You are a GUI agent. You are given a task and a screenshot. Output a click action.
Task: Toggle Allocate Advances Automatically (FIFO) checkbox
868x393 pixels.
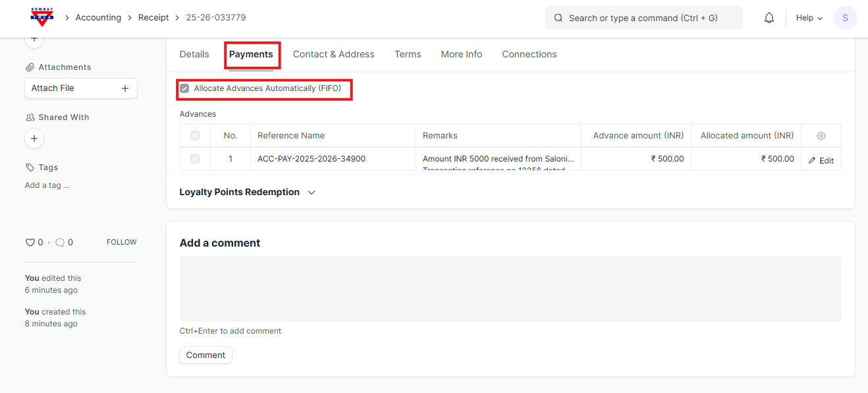click(x=184, y=88)
